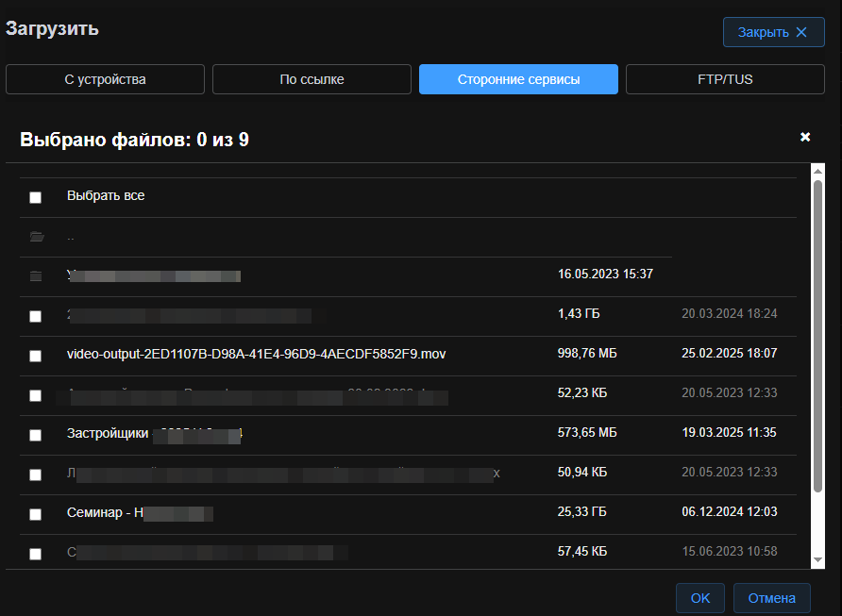Click the date "20.03.2024 18:24"
The height and width of the screenshot is (616, 842).
(730, 313)
